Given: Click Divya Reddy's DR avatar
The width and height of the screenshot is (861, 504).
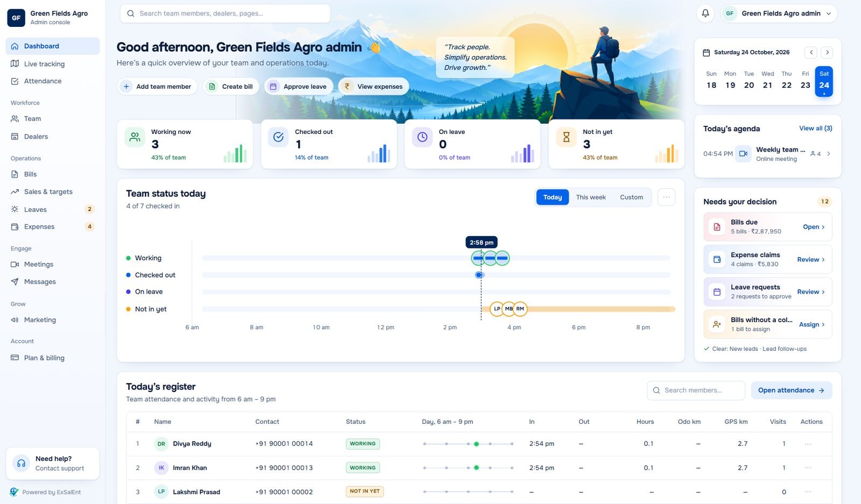Looking at the screenshot, I should (161, 444).
